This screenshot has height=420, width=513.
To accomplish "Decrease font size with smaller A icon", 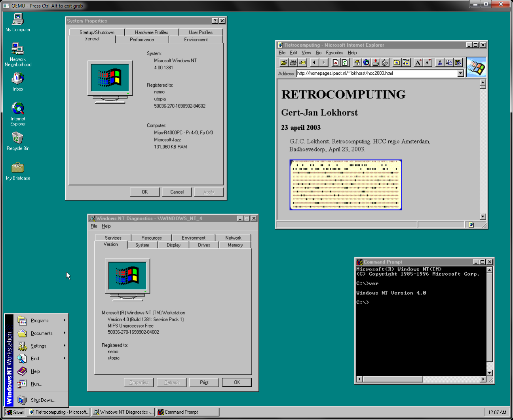I will (427, 62).
